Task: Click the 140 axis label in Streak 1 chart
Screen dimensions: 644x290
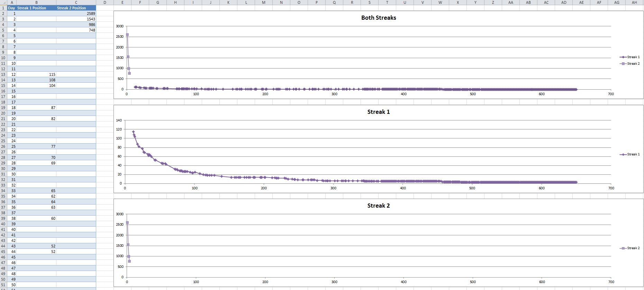Action: (x=119, y=120)
